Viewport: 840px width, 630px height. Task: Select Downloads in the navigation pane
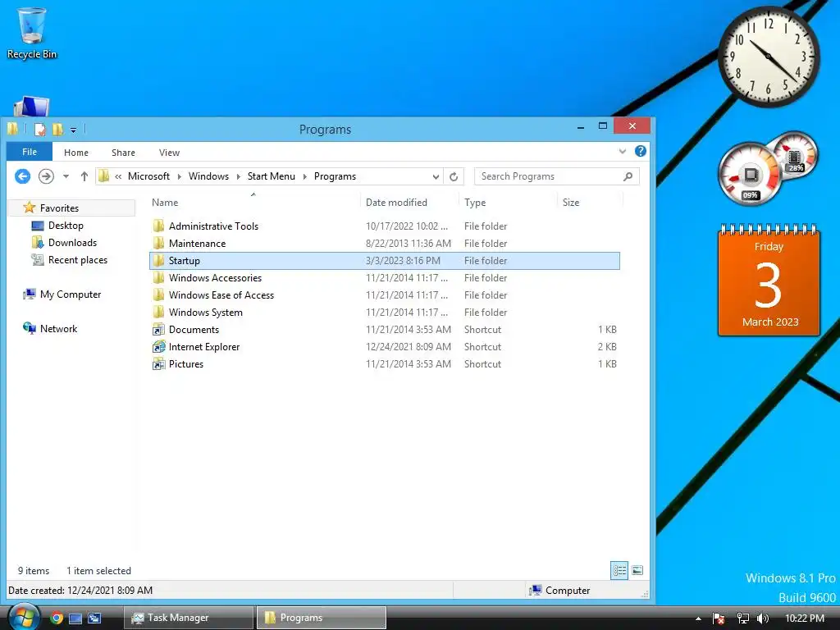(x=72, y=243)
